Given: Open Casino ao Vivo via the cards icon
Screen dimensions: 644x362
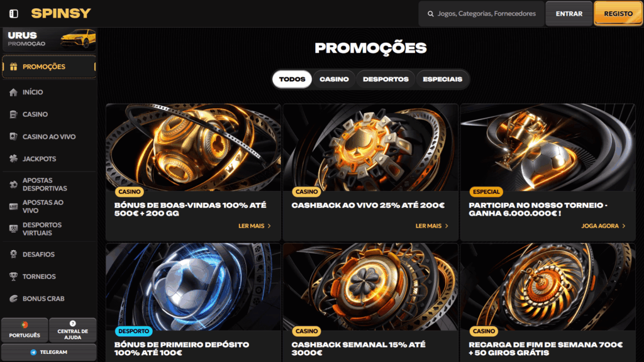Looking at the screenshot, I should 14,136.
